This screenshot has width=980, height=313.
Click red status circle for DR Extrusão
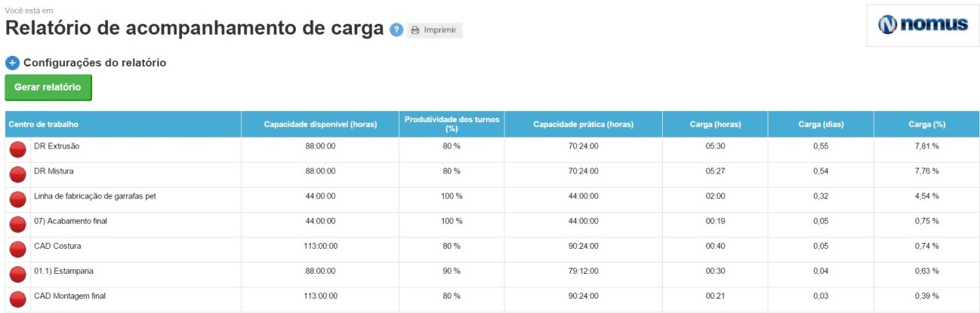coord(18,150)
